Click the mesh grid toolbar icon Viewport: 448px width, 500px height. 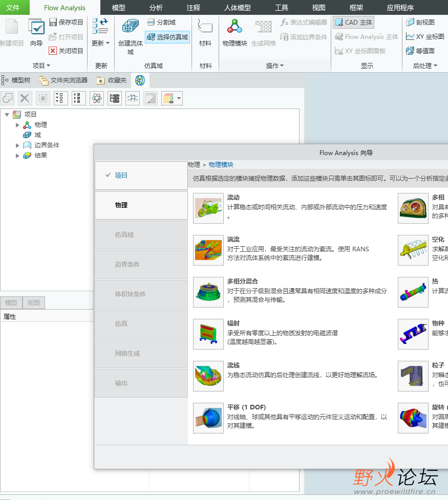point(133,98)
